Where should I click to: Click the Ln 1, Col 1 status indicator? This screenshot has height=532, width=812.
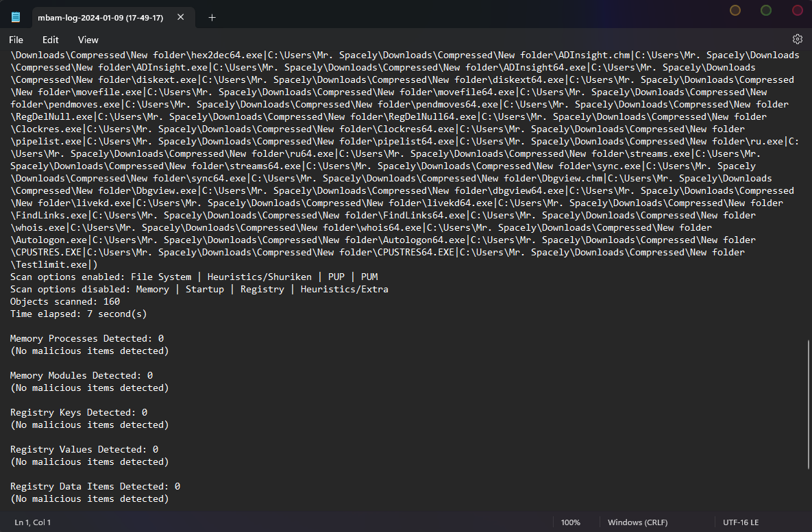coord(33,522)
